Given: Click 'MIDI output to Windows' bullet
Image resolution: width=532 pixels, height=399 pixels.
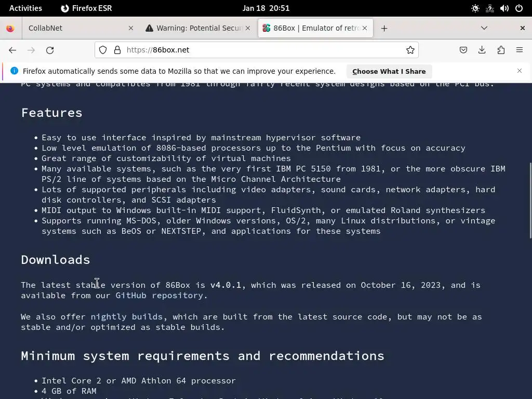Looking at the screenshot, I should [x=263, y=210].
